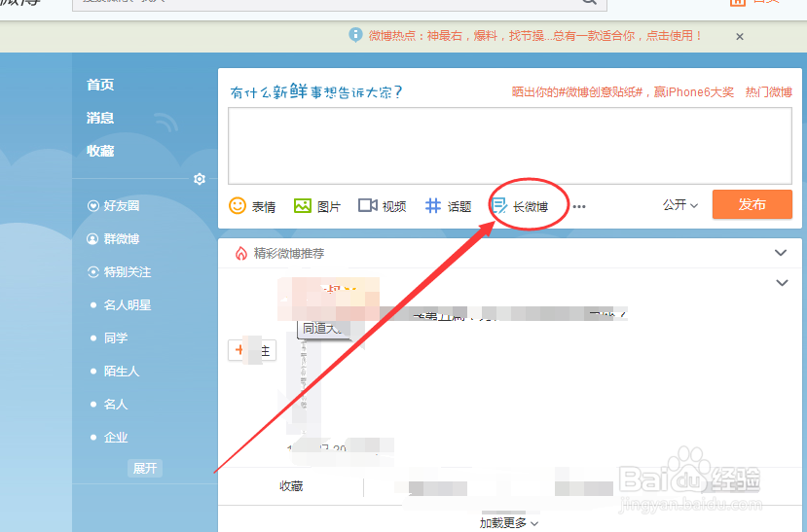Expand the sidebar with 展开
The image size is (807, 532).
(145, 468)
